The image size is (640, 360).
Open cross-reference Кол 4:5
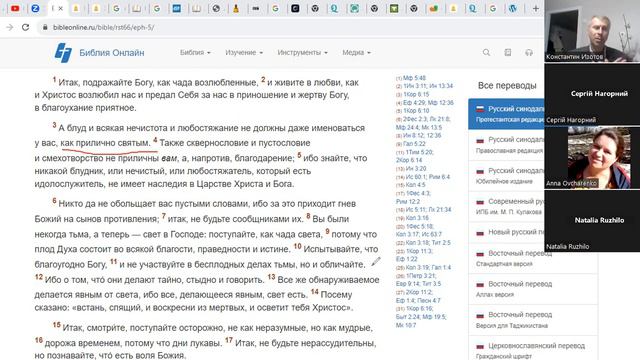click(416, 185)
